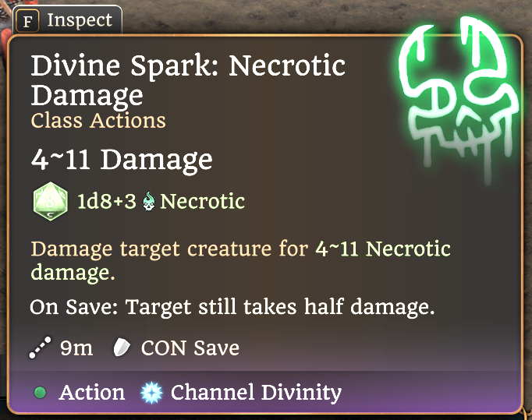Click the dotted range line icon
532x420 pixels.
tap(40, 348)
